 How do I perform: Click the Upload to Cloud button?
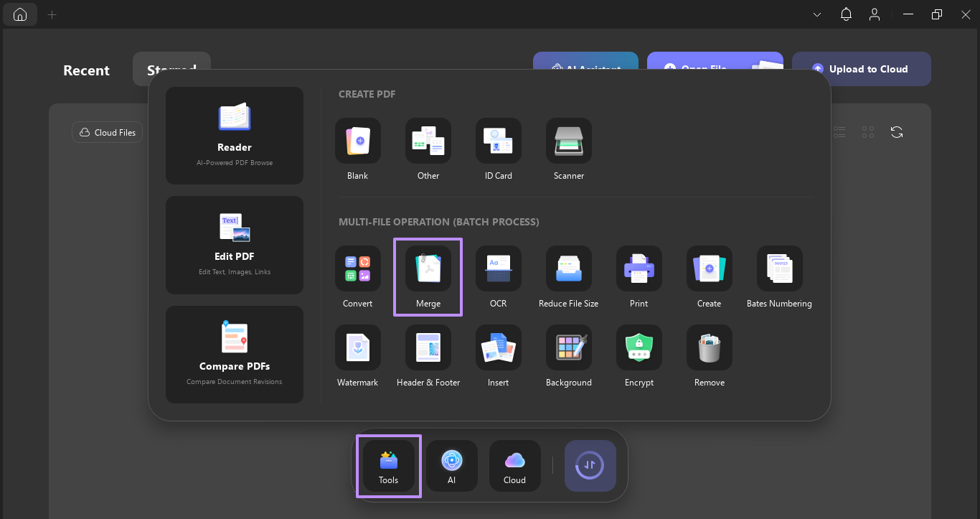[862, 68]
